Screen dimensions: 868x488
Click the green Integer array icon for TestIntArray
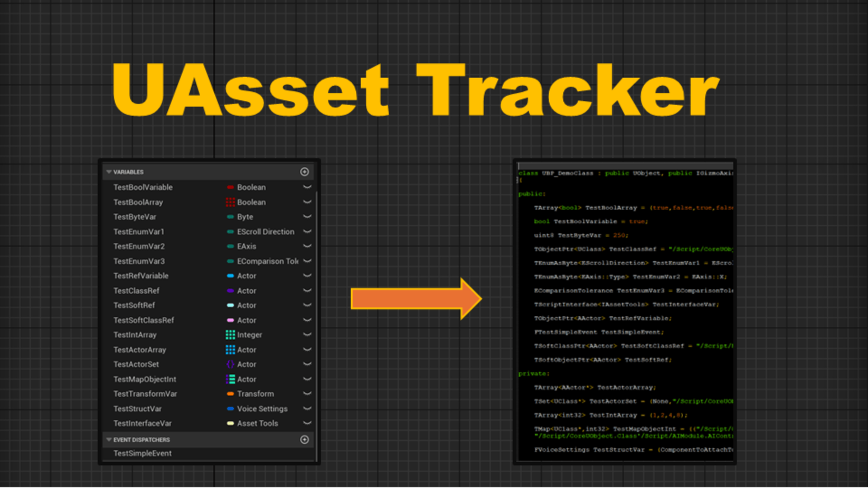[230, 335]
